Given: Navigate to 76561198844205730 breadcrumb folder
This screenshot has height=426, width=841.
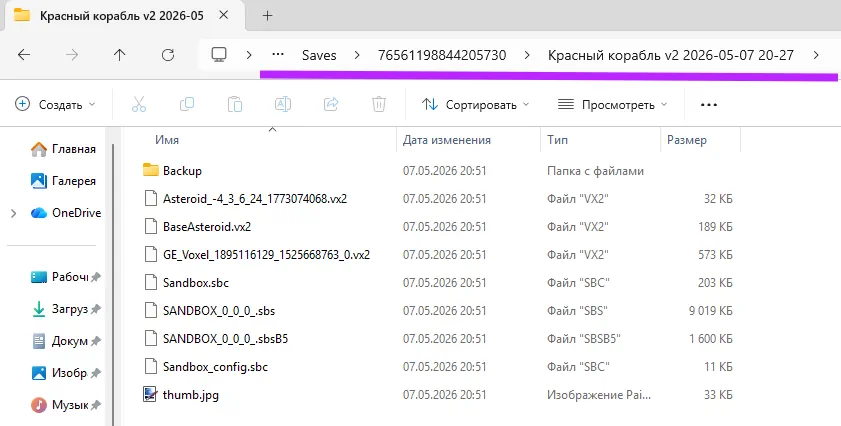Looking at the screenshot, I should coord(442,55).
